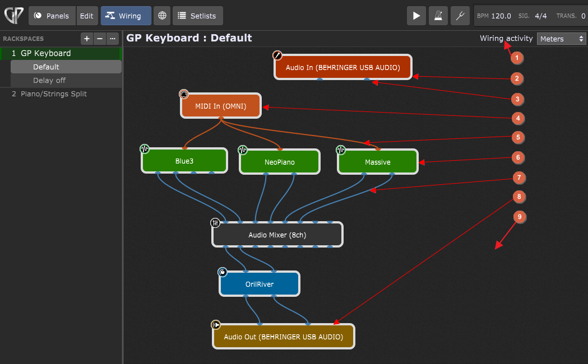588x364 pixels.
Task: Switch to the Panels view
Action: (x=52, y=16)
